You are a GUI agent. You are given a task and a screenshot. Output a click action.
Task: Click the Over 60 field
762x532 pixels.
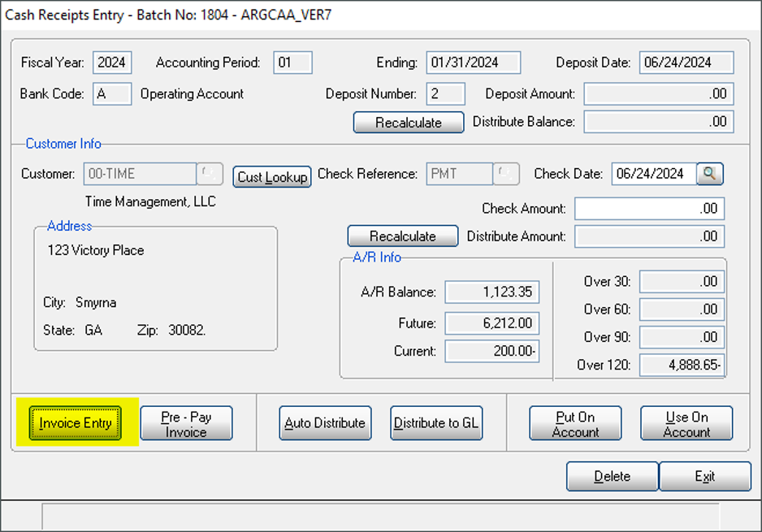coord(682,309)
